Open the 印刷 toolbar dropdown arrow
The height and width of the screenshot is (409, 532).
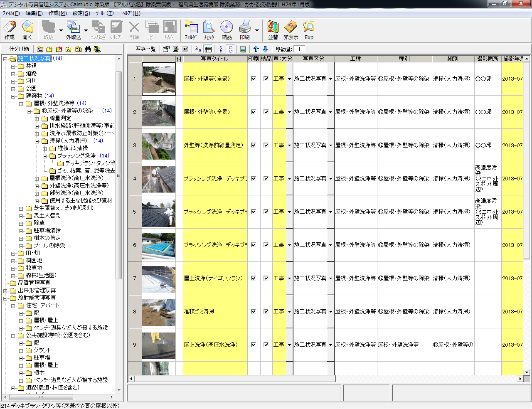click(x=257, y=30)
